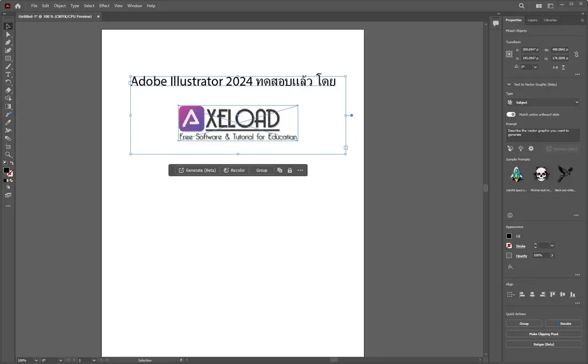Open the comments panel speech bubble
Screen dimensions: 588x364
point(496,23)
